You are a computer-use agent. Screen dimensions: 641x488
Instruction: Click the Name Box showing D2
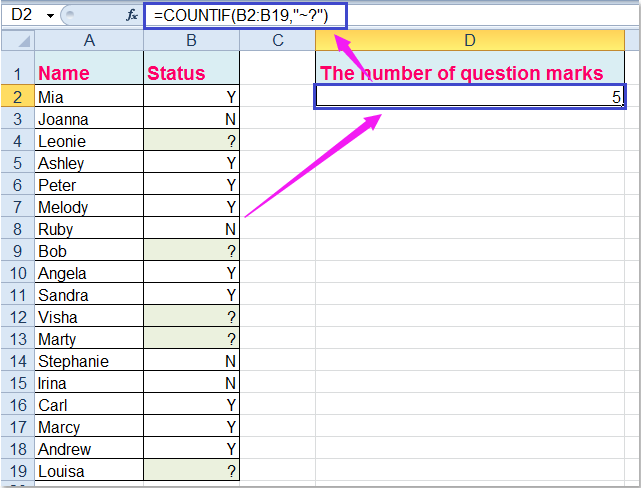(20, 15)
